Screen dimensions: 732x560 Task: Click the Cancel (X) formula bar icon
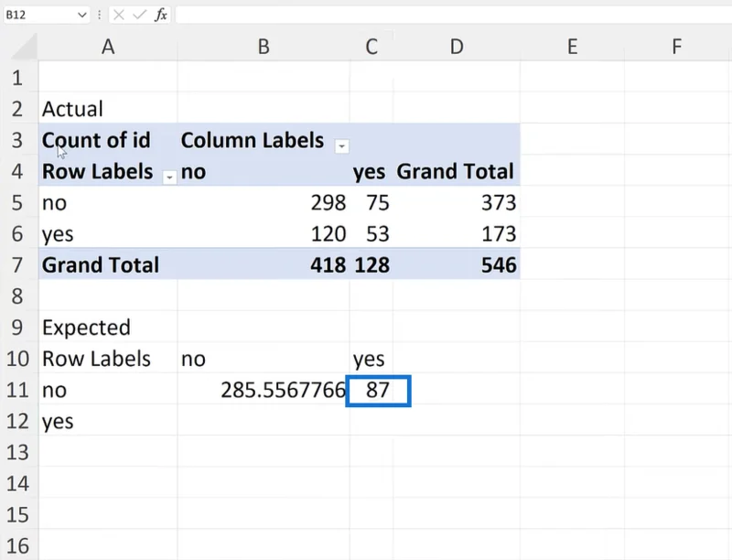pos(119,15)
